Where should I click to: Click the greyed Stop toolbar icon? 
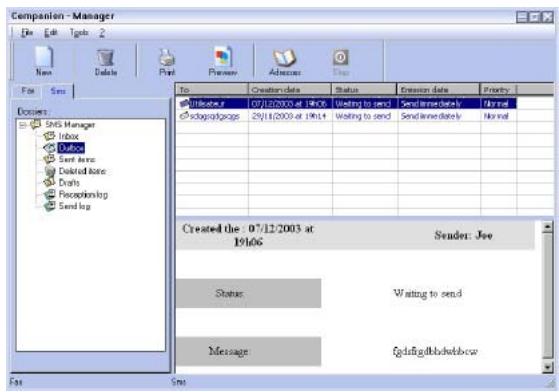(x=340, y=57)
